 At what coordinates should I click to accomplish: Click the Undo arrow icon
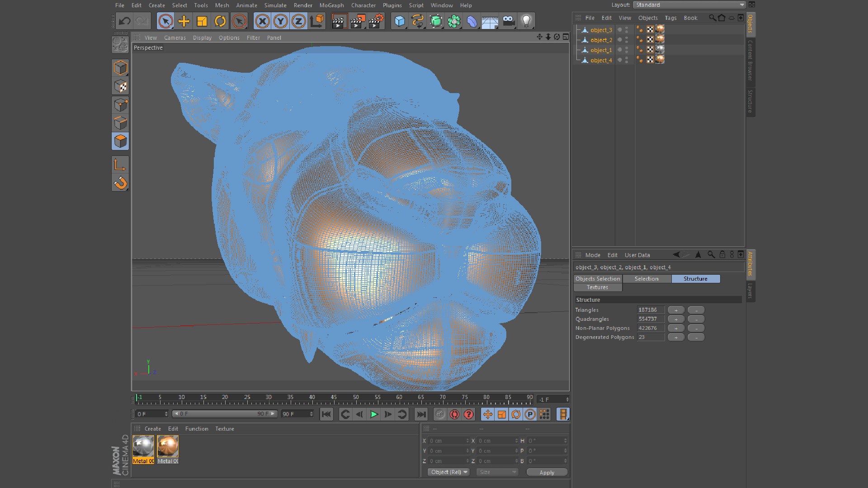[125, 21]
